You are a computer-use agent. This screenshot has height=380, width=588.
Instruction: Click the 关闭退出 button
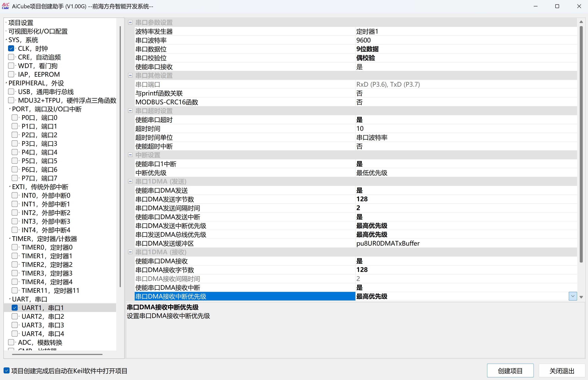pos(562,371)
